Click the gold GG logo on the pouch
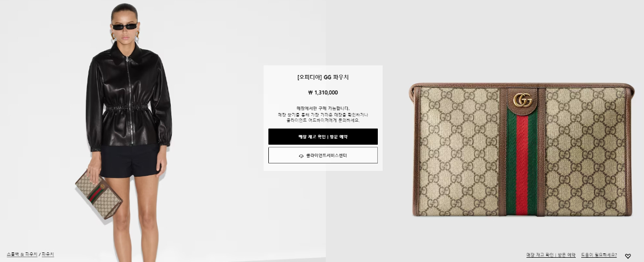 coord(522,100)
